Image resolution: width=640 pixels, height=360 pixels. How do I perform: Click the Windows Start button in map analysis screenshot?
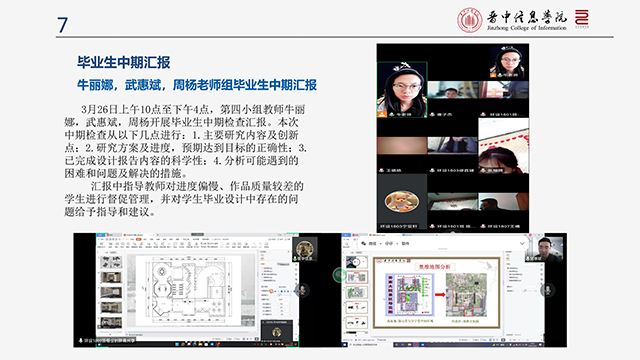point(345,344)
